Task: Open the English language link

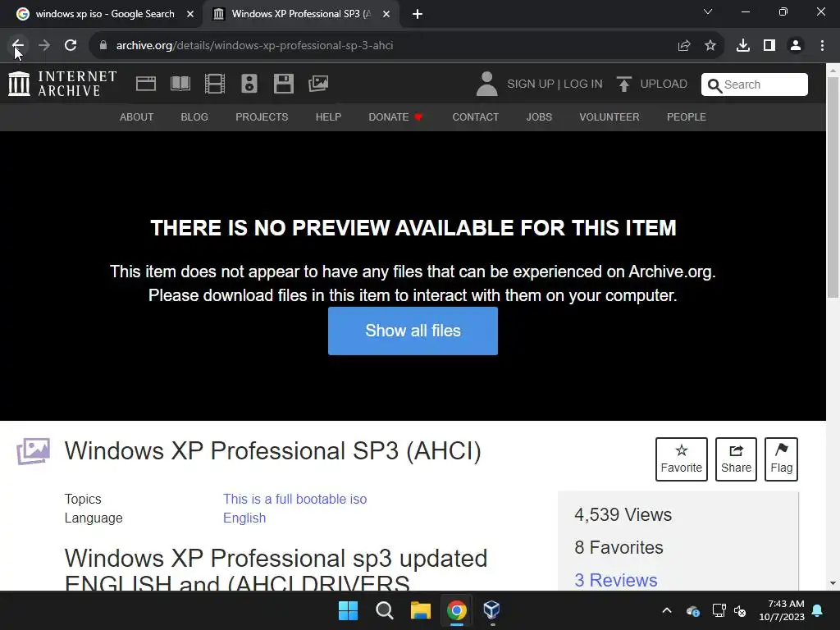Action: 244,518
